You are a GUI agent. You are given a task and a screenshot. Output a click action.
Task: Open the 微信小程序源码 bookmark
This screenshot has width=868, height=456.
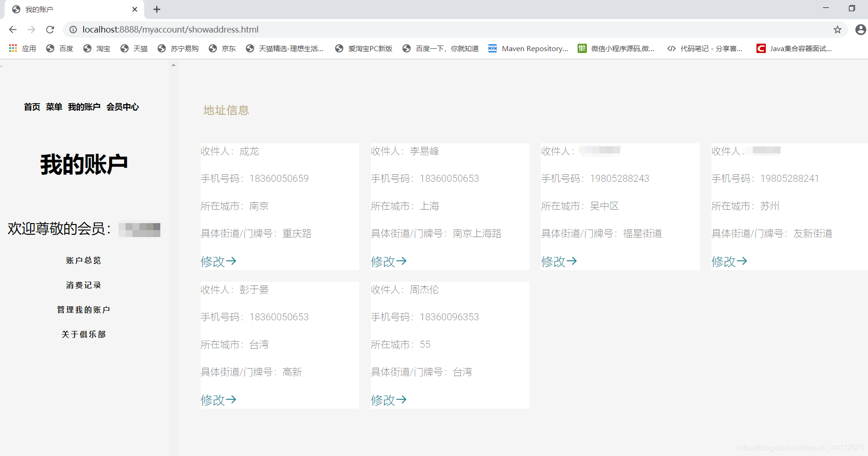(x=616, y=48)
